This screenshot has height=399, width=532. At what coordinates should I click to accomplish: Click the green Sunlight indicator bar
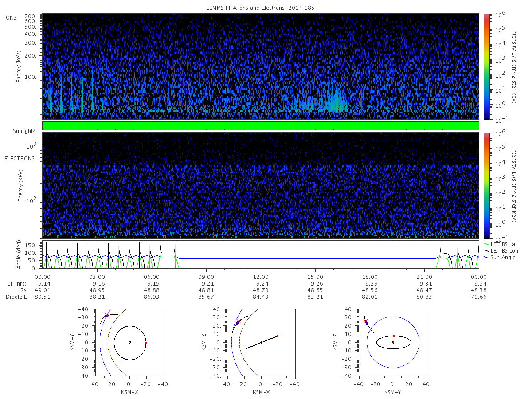coord(261,126)
